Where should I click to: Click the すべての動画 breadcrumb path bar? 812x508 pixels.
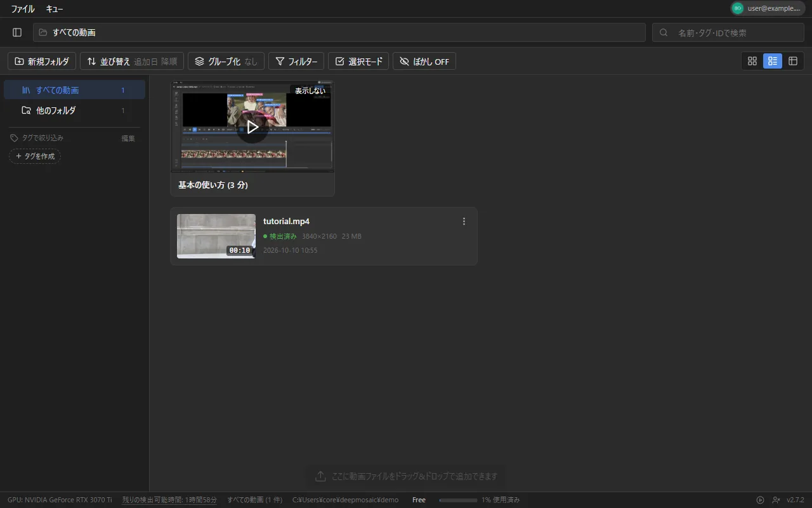pos(339,32)
